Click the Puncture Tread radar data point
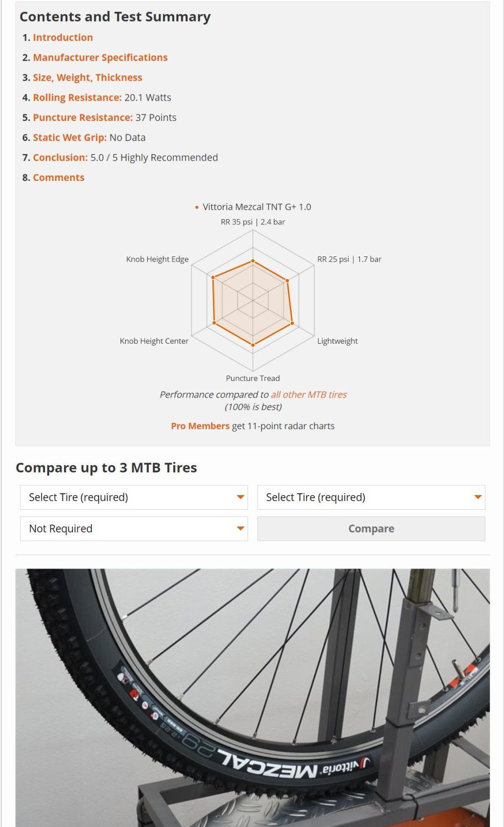The image size is (504, 827). [x=253, y=344]
